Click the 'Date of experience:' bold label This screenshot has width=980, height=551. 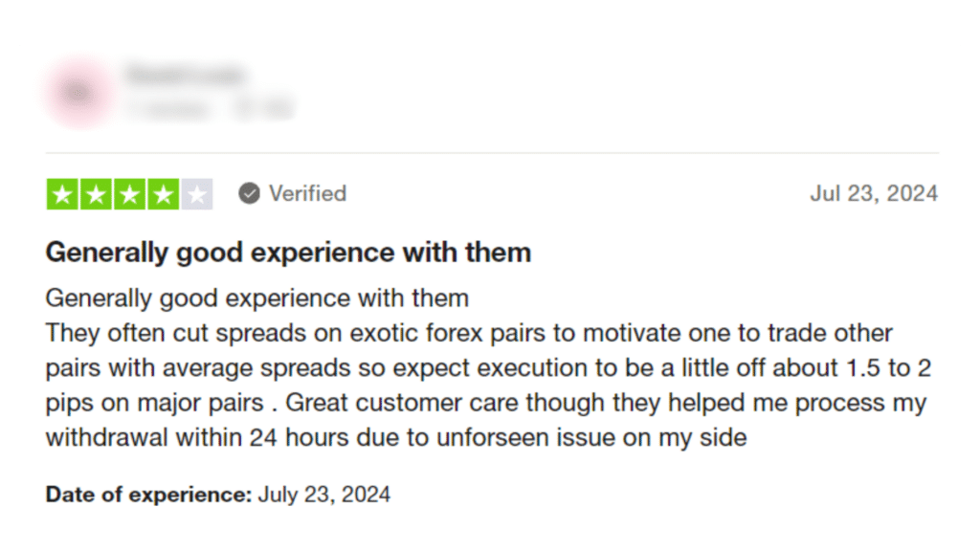point(148,495)
